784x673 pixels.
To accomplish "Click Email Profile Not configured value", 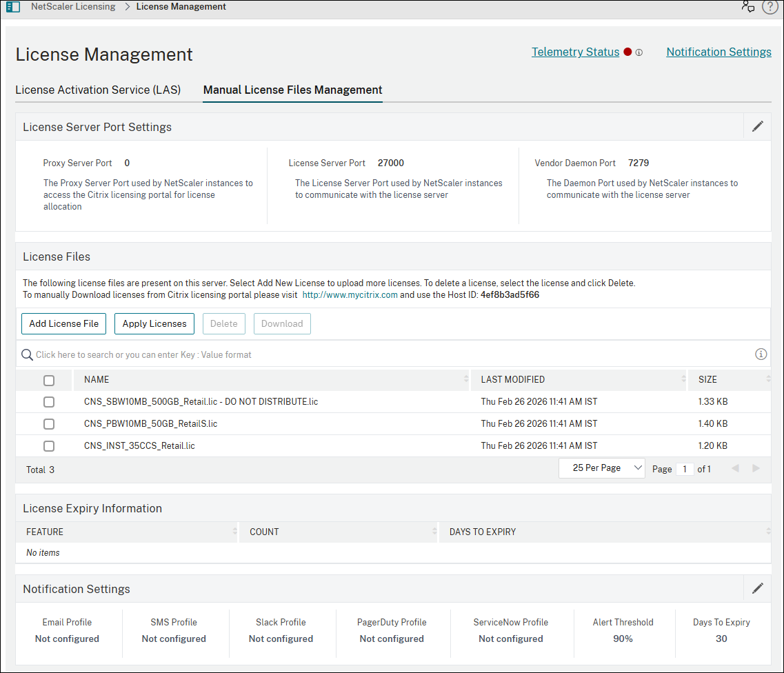I will coord(67,639).
